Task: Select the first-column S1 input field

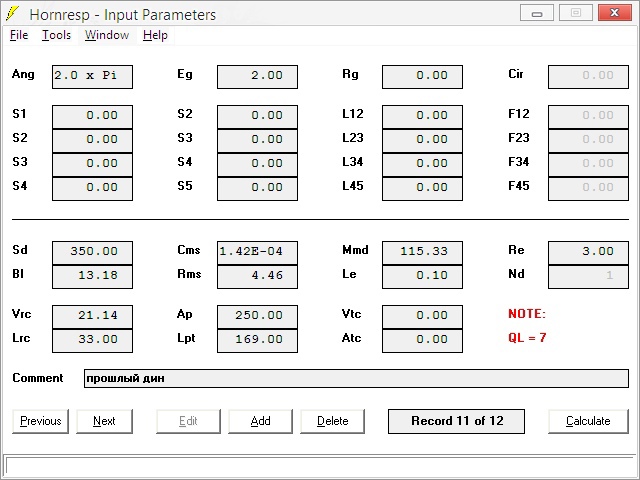Action: point(92,117)
